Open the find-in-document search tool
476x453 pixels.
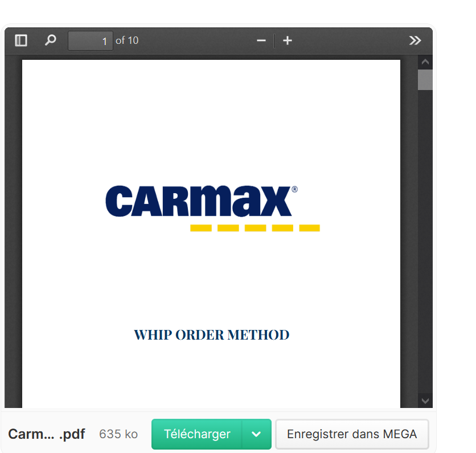tap(51, 40)
